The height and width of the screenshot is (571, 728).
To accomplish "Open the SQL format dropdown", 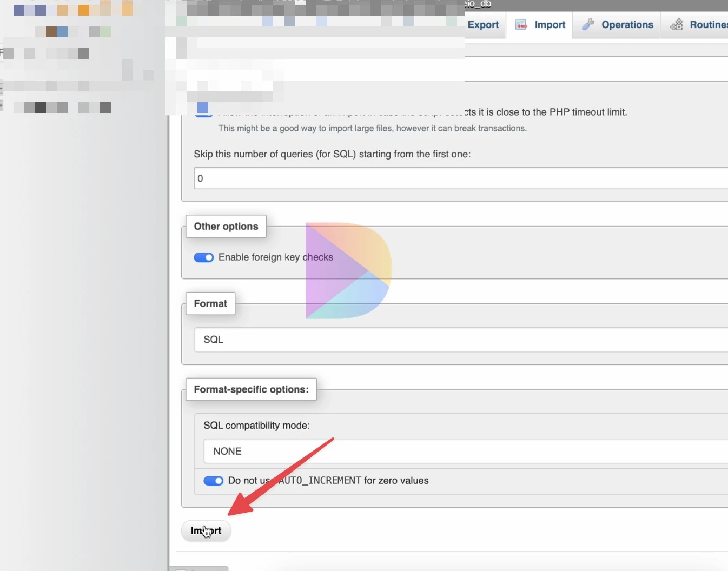I will click(x=461, y=340).
